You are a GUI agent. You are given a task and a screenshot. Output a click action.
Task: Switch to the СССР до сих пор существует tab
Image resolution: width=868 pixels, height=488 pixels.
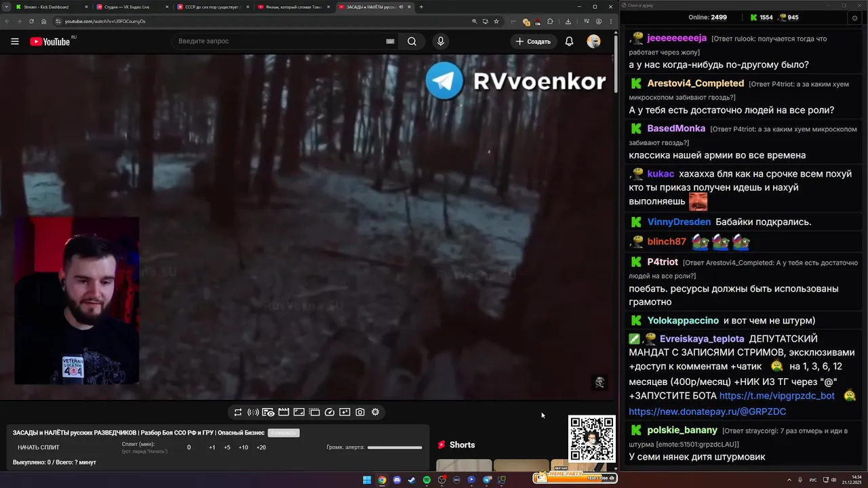pos(212,7)
